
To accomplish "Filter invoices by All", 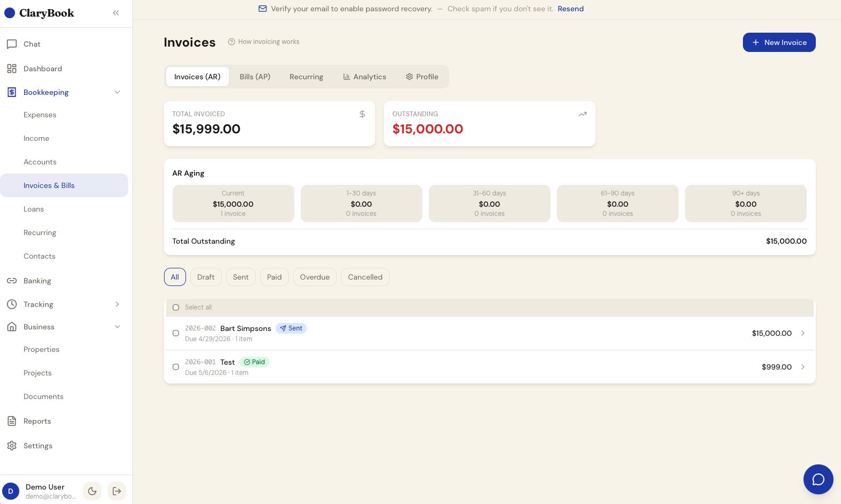I will [175, 277].
